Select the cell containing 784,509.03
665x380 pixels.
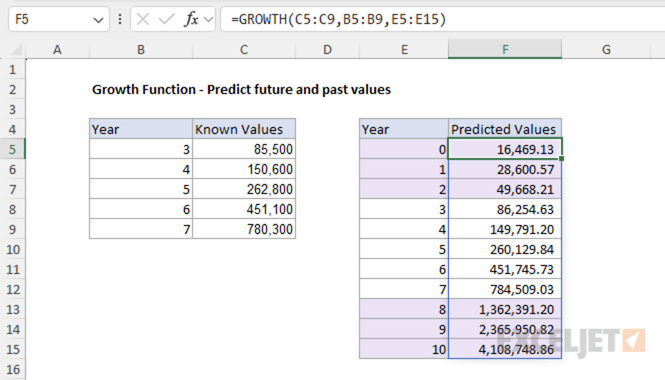click(x=505, y=289)
